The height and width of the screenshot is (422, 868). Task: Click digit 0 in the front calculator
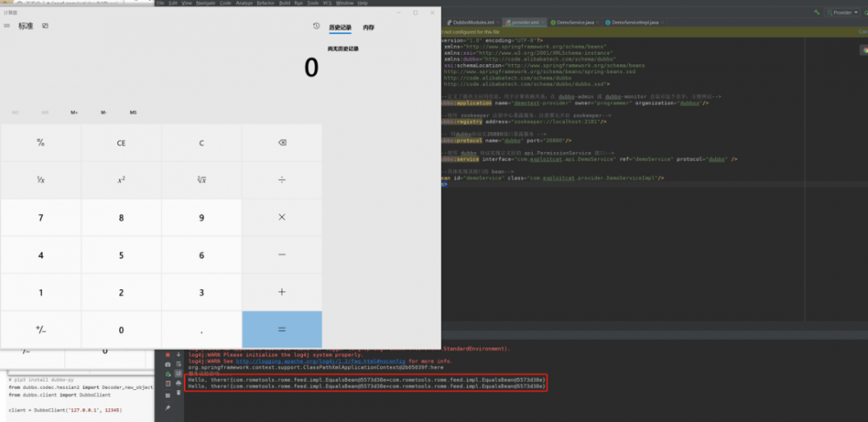click(122, 329)
